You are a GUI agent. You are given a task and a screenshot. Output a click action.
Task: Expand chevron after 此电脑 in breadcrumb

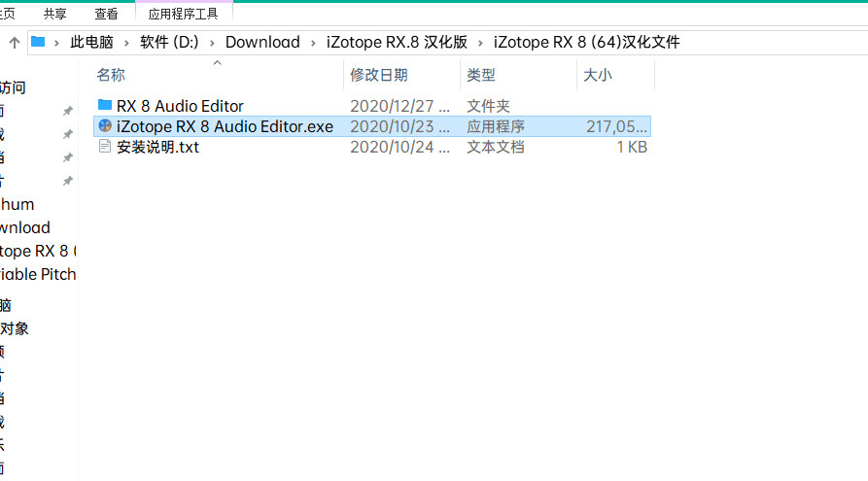click(x=126, y=43)
